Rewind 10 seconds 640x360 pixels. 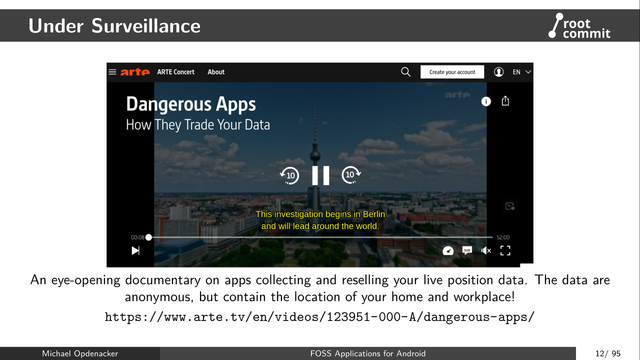pos(290,176)
